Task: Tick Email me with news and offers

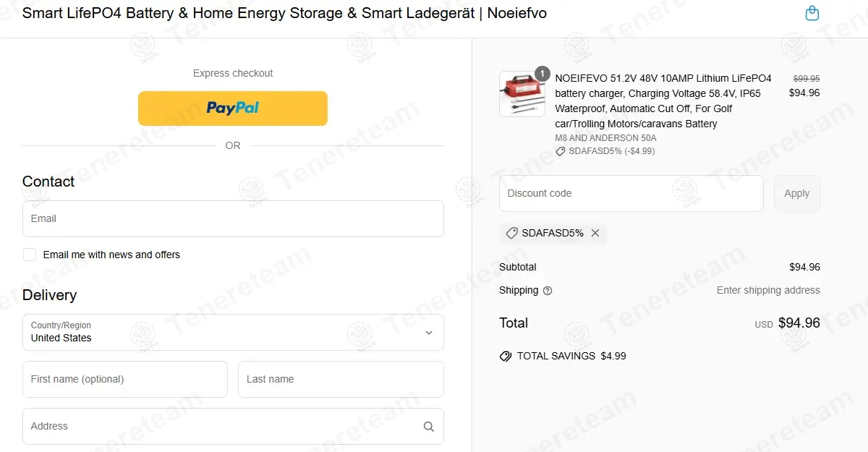Action: coord(30,255)
